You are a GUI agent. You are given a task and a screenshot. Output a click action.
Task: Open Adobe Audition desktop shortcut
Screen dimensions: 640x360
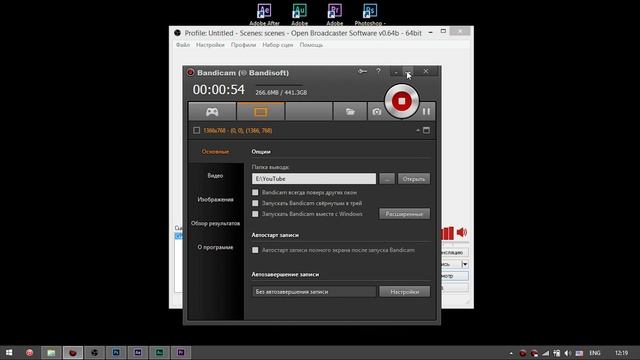pos(300,14)
